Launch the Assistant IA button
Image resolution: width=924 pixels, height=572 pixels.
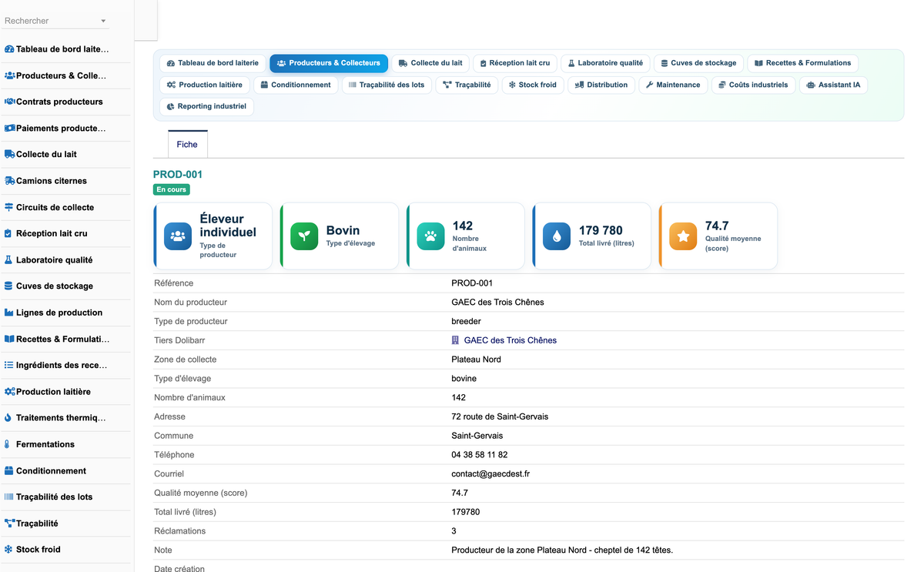(834, 85)
